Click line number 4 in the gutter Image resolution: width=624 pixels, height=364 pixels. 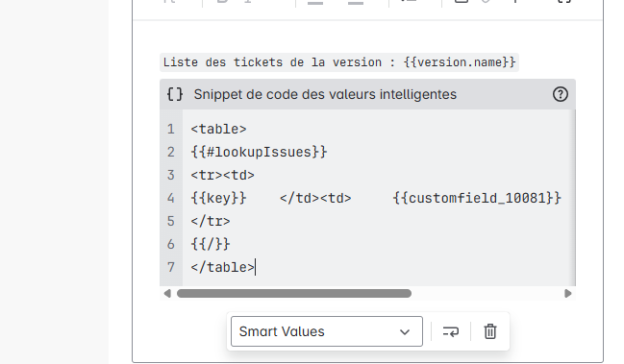(171, 198)
